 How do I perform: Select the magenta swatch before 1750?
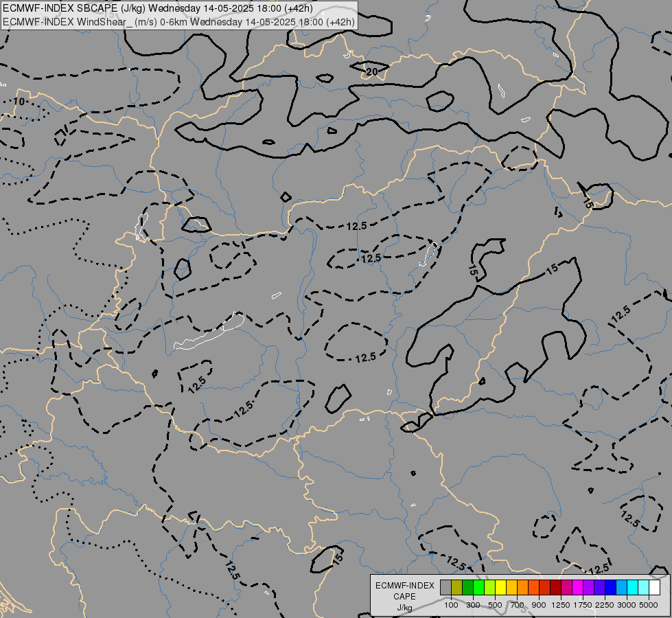coord(578,588)
